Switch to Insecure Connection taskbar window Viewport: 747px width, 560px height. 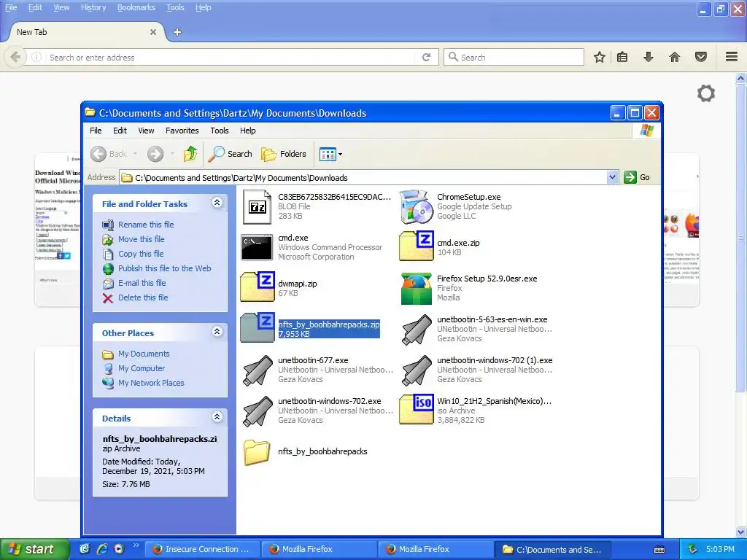[x=202, y=549]
